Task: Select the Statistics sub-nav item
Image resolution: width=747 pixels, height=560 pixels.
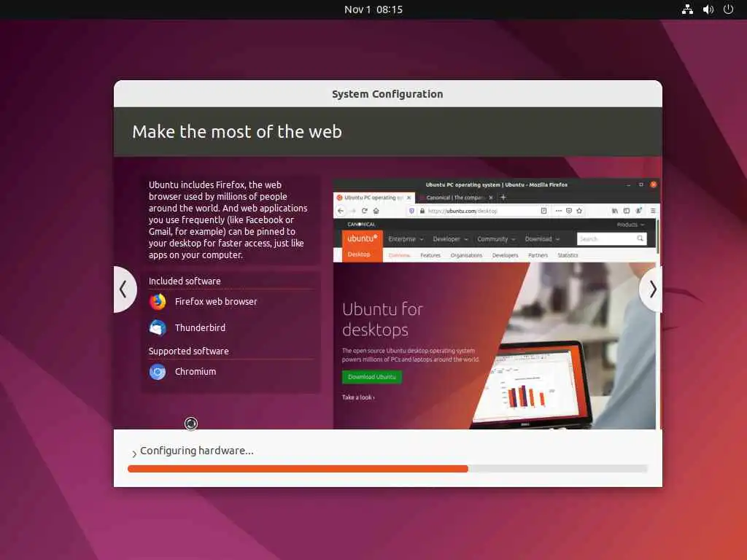Action: (x=568, y=255)
